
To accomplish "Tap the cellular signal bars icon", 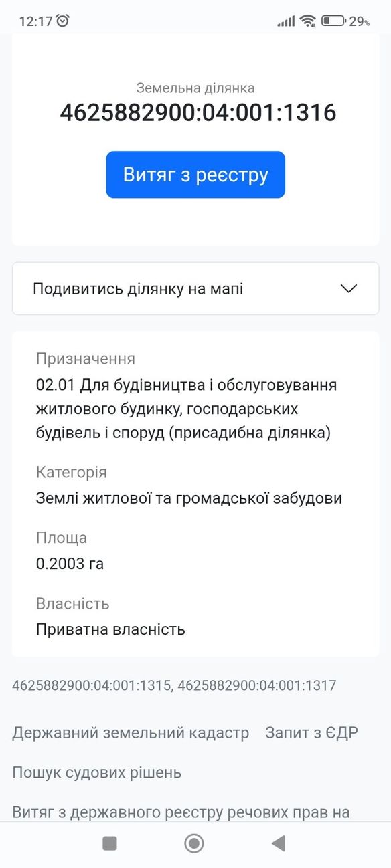I will point(286,21).
